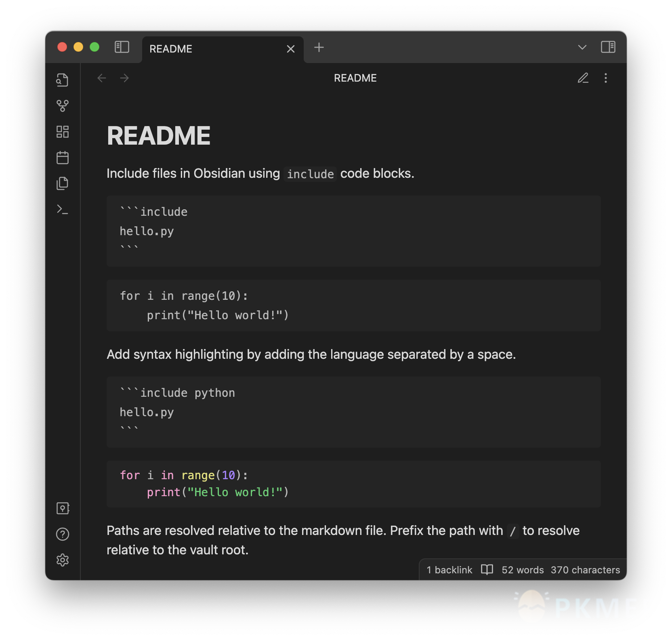Click the 370 characters status entry
Viewport: 672px width, 640px height.
[x=585, y=570]
